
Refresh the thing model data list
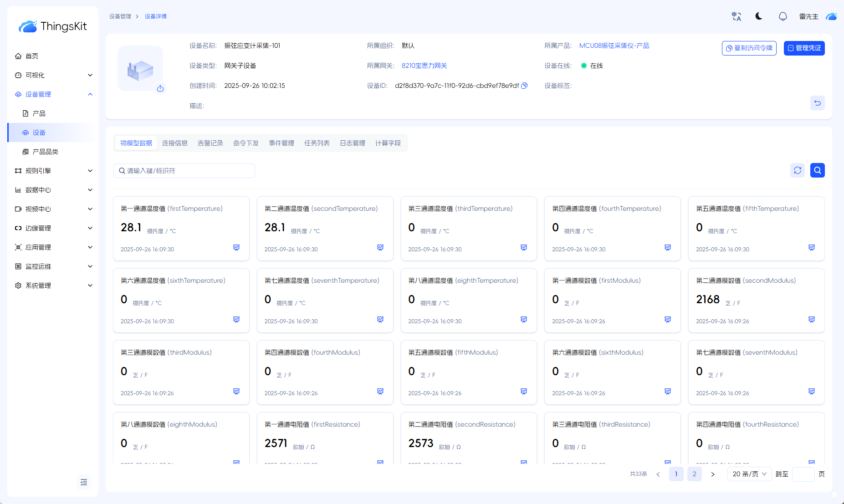pyautogui.click(x=797, y=170)
